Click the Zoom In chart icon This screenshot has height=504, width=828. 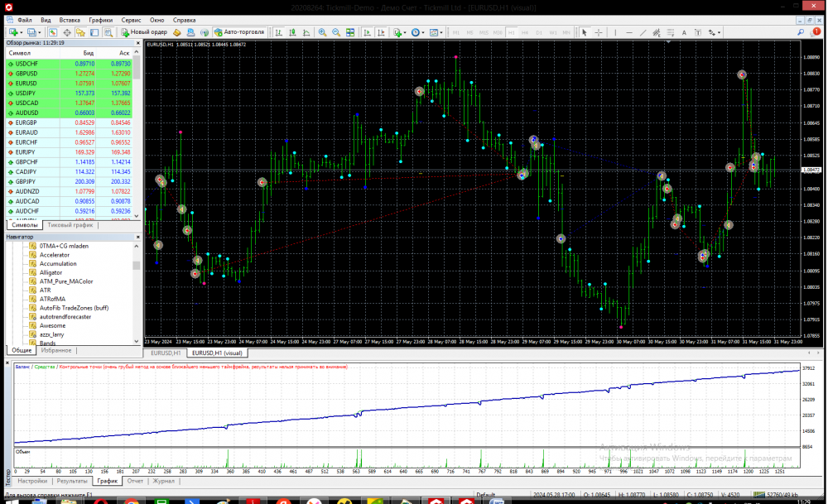[x=322, y=32]
